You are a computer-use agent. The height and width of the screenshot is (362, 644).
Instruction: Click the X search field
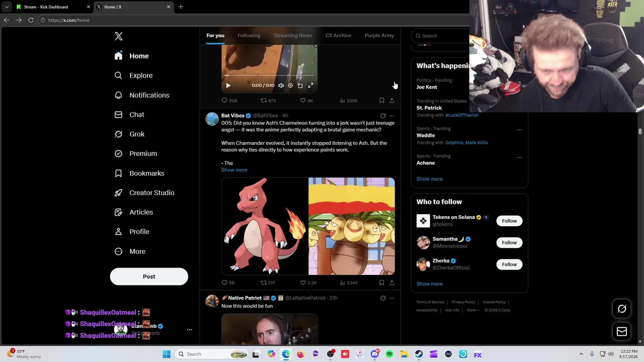(440, 36)
